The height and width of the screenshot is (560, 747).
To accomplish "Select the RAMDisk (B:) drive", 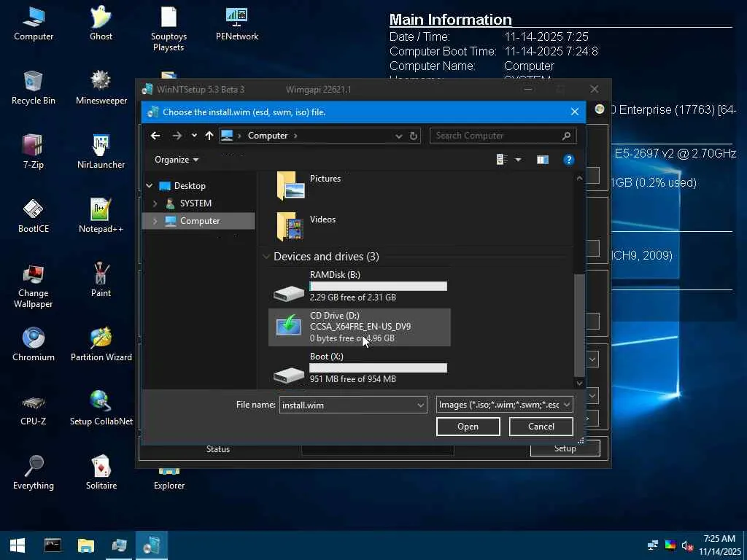I will [x=360, y=286].
